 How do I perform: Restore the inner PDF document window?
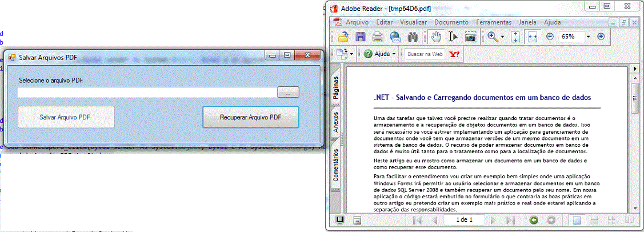[x=623, y=23]
